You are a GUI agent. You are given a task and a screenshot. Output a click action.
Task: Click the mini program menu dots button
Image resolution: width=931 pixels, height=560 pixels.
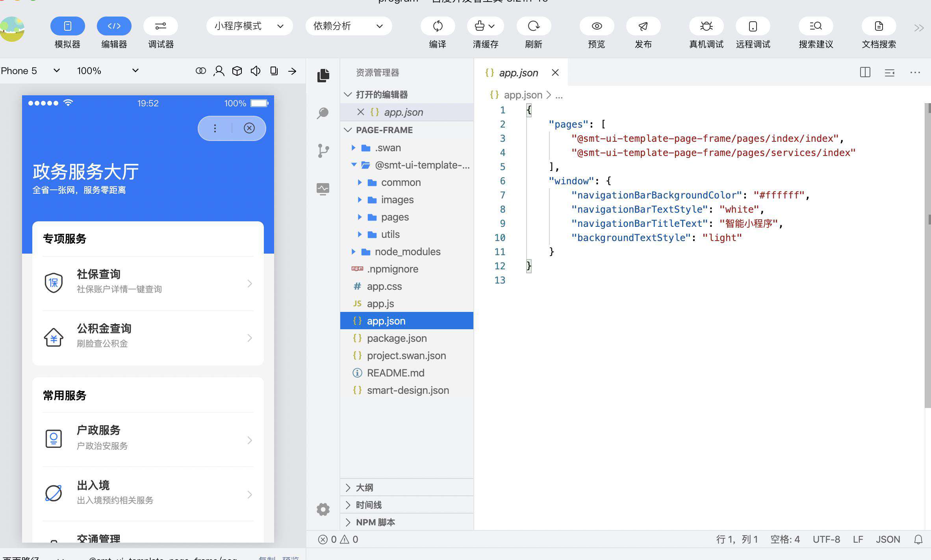215,128
